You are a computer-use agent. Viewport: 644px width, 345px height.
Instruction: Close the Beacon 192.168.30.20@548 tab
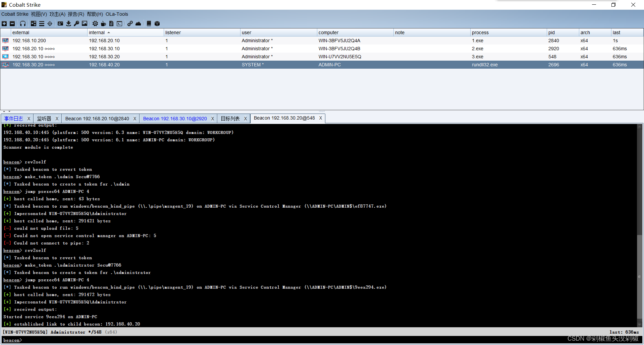pos(321,118)
